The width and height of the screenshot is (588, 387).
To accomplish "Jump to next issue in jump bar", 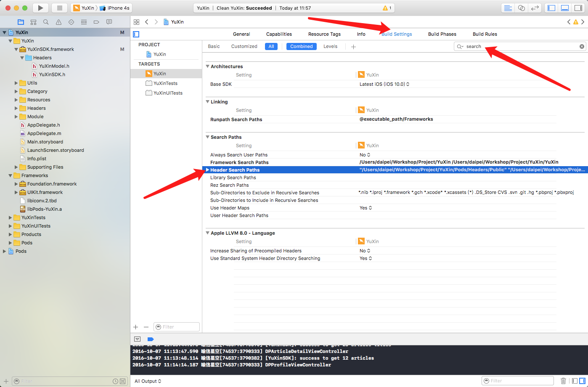I will coord(583,22).
